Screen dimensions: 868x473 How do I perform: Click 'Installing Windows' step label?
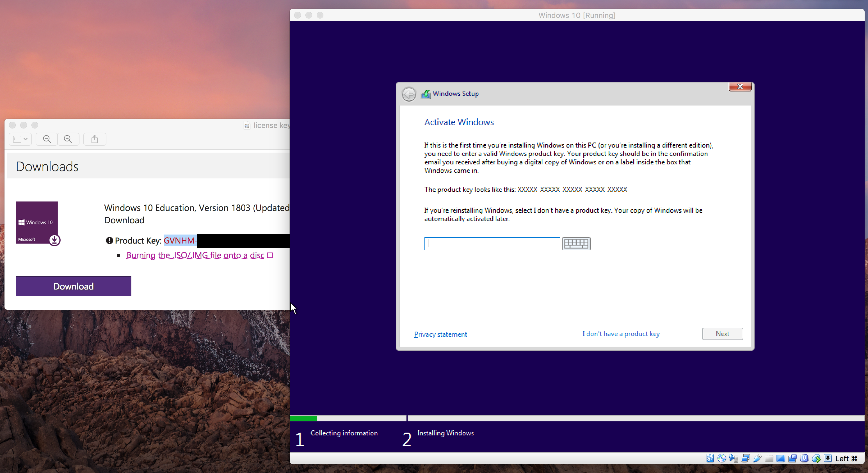[x=446, y=433]
